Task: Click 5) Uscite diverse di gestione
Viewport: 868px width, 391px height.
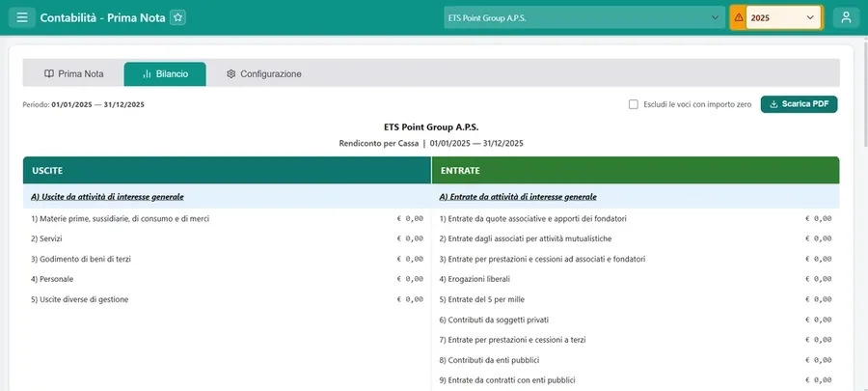Action: tap(227, 299)
